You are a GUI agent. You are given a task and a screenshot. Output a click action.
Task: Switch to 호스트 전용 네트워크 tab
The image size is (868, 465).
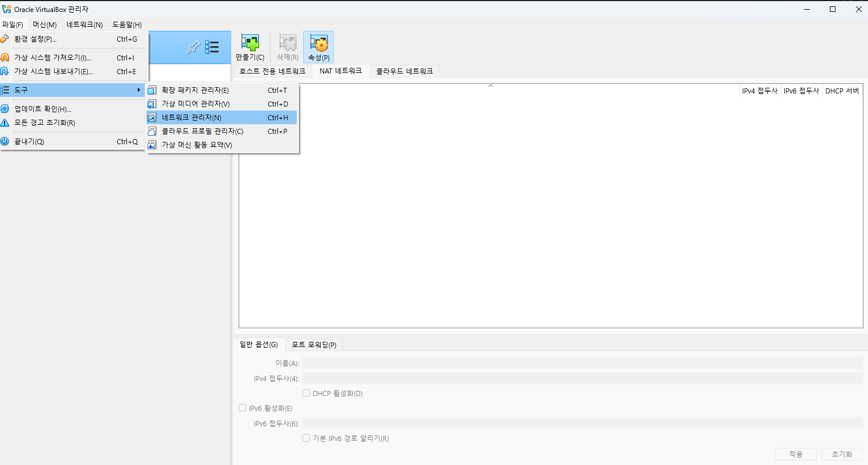pyautogui.click(x=272, y=71)
